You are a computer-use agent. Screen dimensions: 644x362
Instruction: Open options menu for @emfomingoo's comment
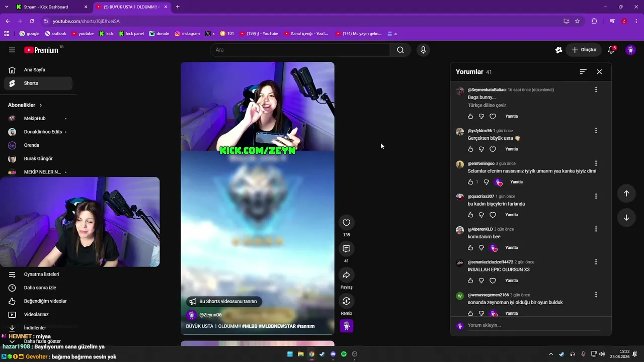pos(596,163)
